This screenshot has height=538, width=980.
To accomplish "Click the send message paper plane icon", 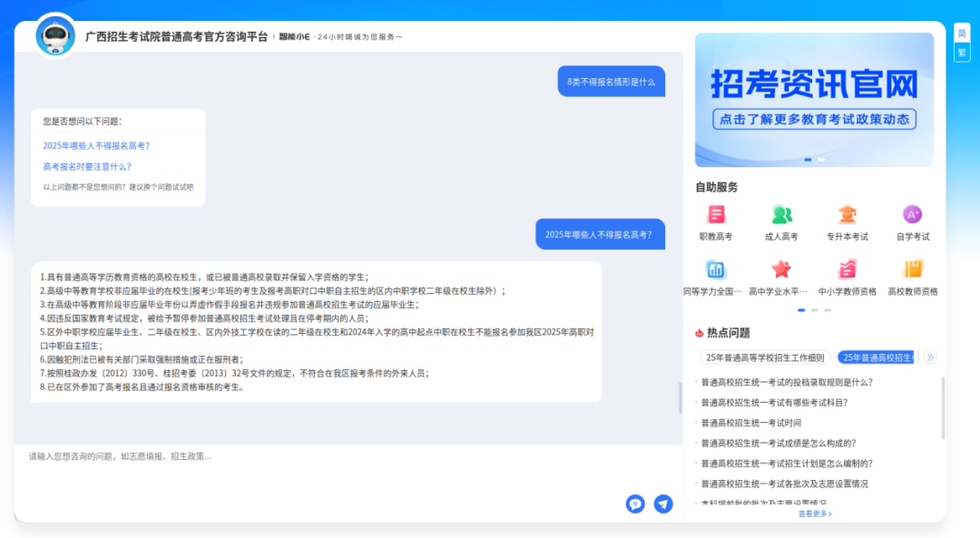I will tap(663, 504).
